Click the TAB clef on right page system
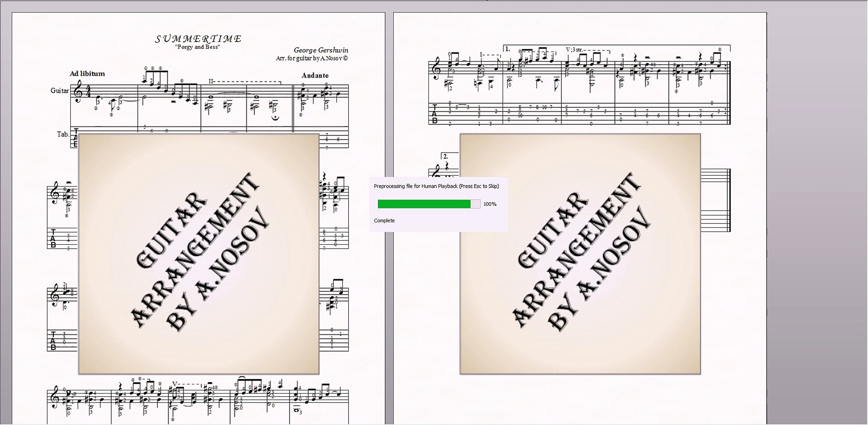 (x=435, y=114)
